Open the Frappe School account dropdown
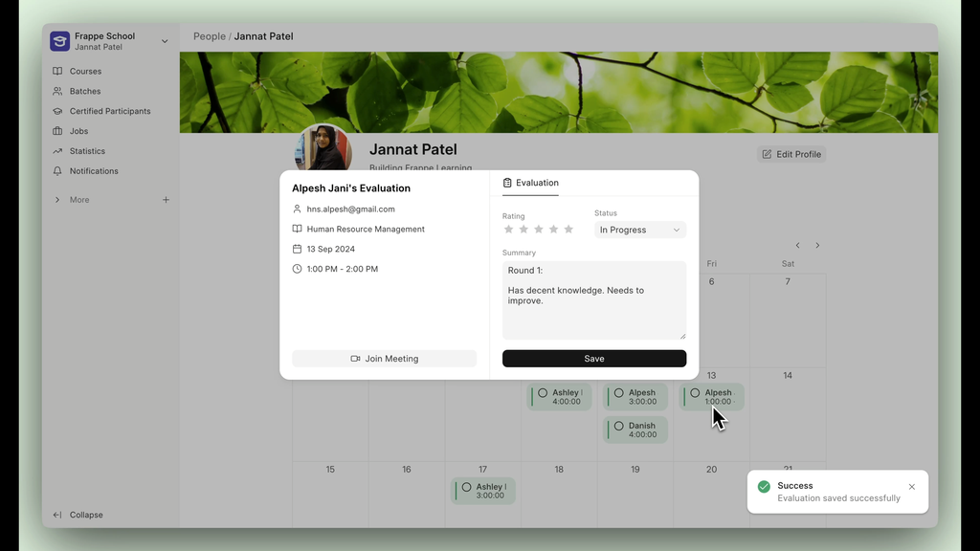The image size is (980, 551). [165, 41]
